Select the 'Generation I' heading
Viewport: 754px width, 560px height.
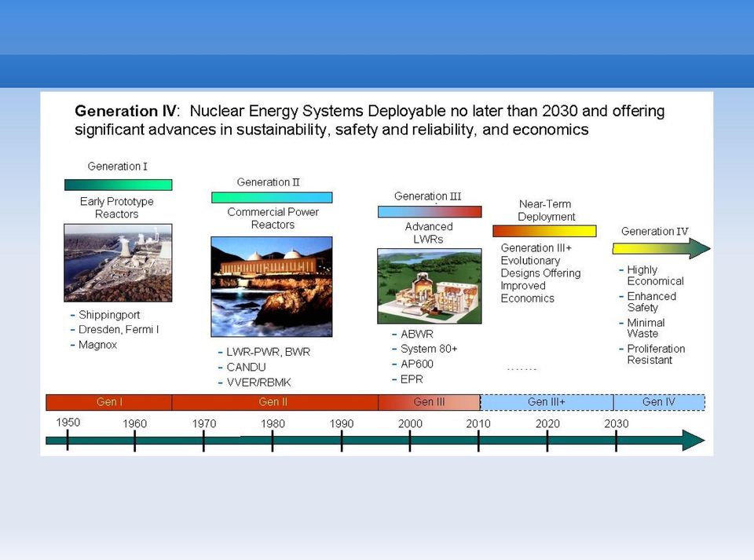[x=117, y=167]
